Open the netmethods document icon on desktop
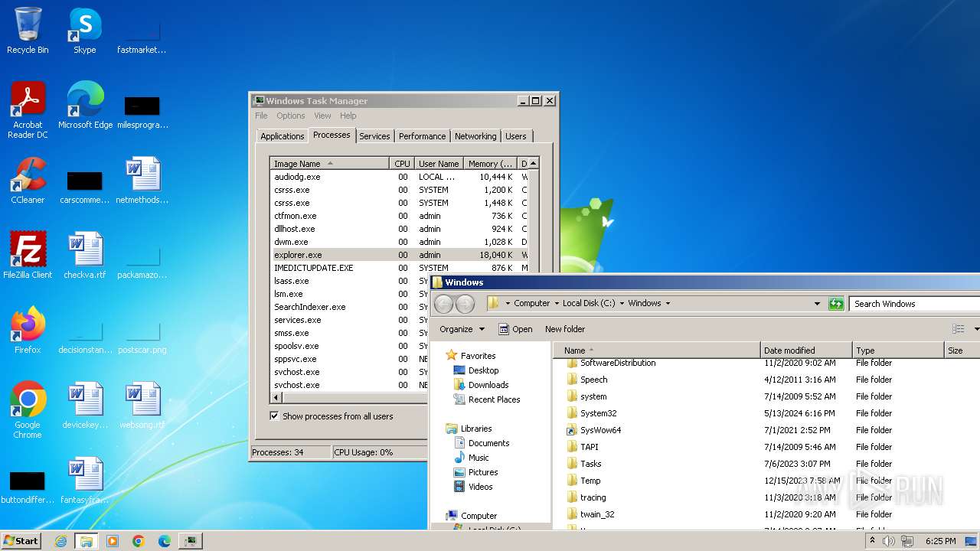 (x=142, y=181)
